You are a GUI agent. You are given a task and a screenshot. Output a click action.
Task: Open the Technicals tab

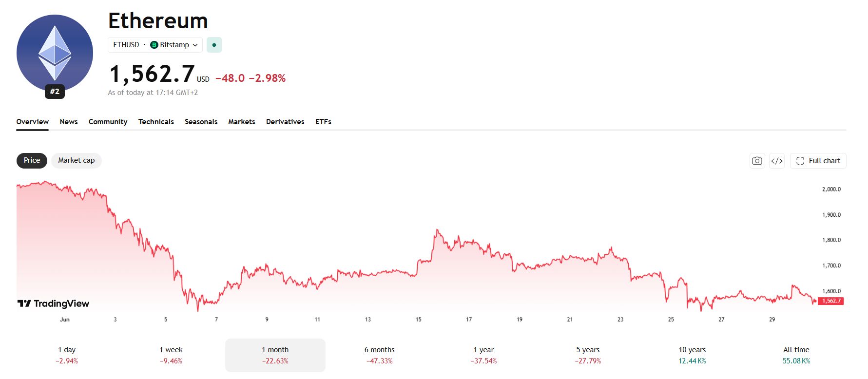tap(156, 122)
